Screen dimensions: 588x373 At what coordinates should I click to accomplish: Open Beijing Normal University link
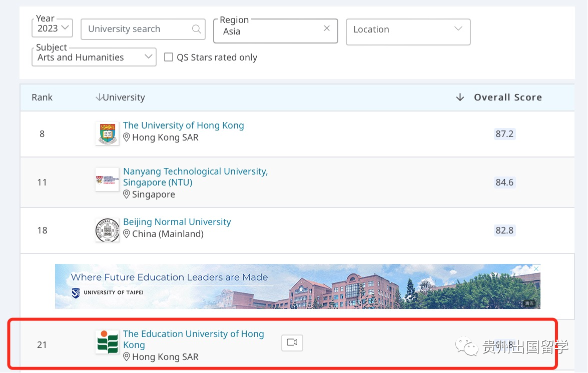click(x=177, y=221)
